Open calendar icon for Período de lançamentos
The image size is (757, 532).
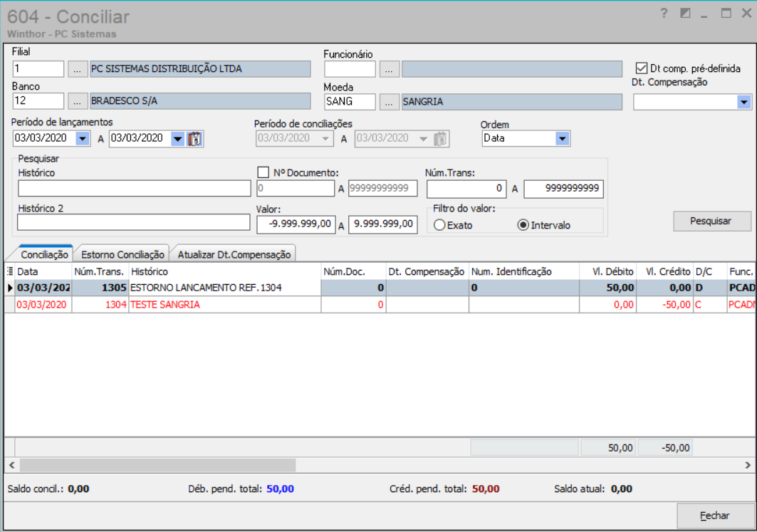(194, 139)
